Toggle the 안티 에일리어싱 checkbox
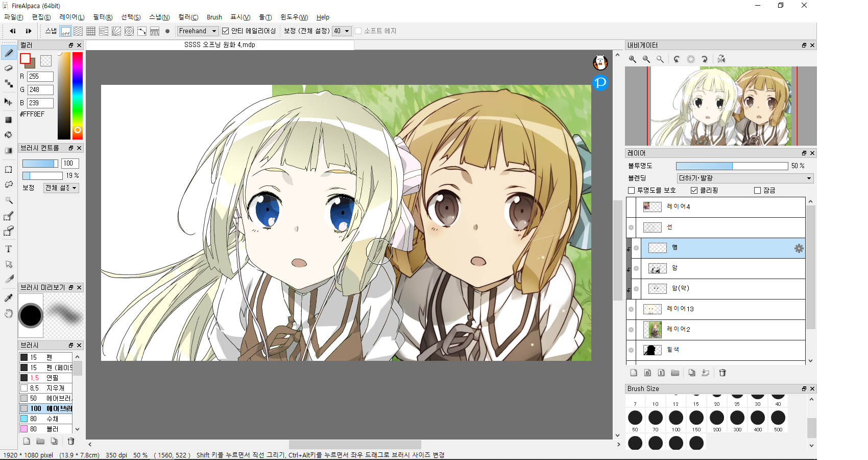868x460 pixels. [x=225, y=31]
